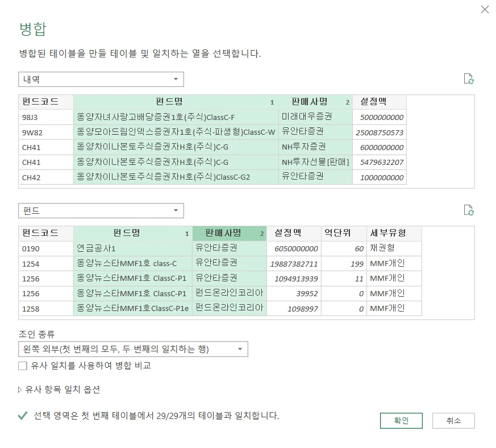Select 판매사명 column header in top table
The height and width of the screenshot is (448, 496).
309,102
